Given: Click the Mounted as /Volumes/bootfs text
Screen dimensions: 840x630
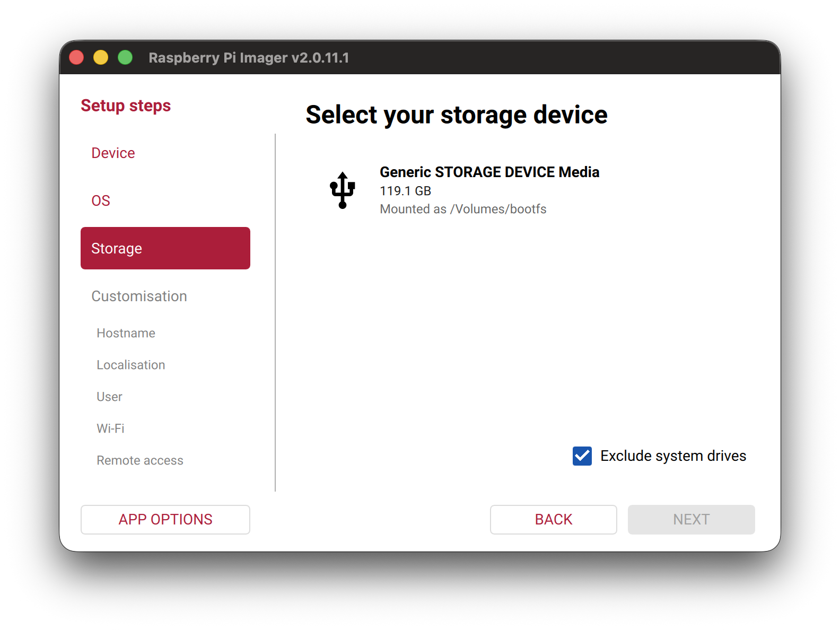Looking at the screenshot, I should (x=463, y=209).
